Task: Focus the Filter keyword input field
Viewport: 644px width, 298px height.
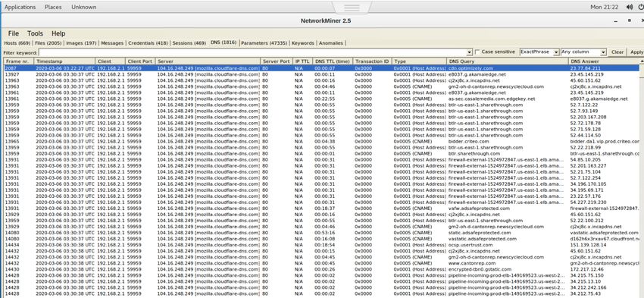Action: pos(253,52)
